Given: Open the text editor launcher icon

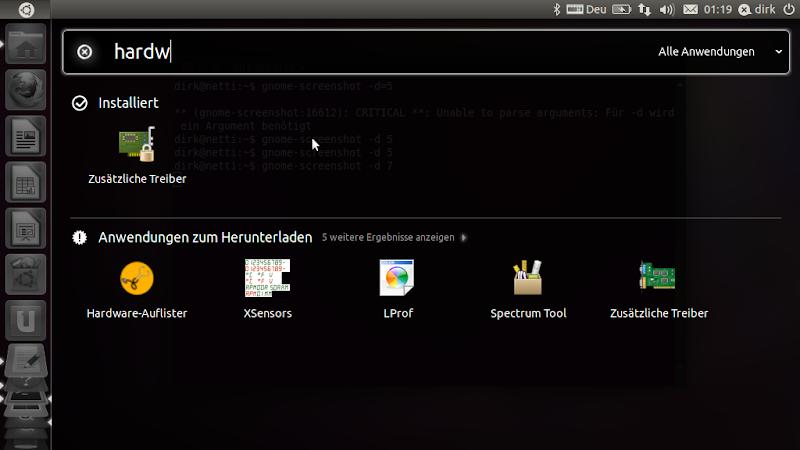Looking at the screenshot, I should (26, 360).
